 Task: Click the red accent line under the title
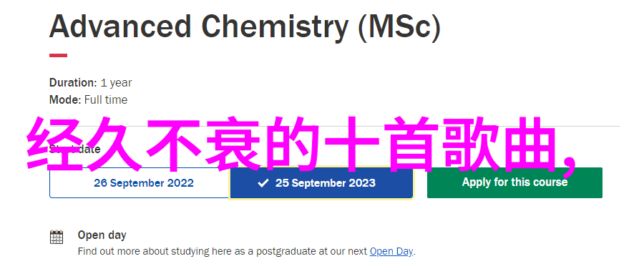(59, 55)
